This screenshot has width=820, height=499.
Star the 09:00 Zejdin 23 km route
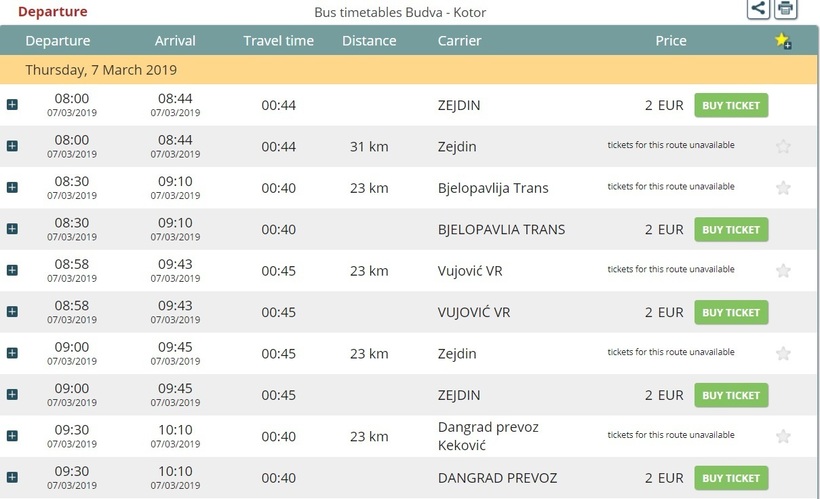(x=783, y=353)
